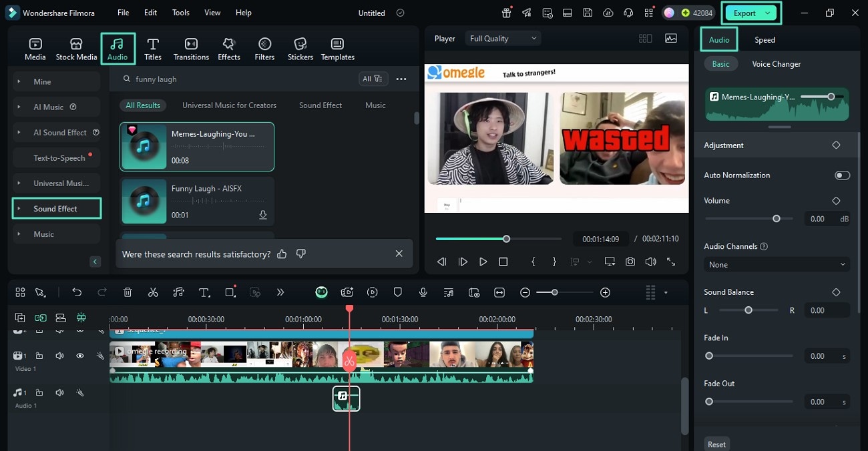Click the marker shield icon in timeline toolbar
This screenshot has height=451, width=868.
point(398,292)
